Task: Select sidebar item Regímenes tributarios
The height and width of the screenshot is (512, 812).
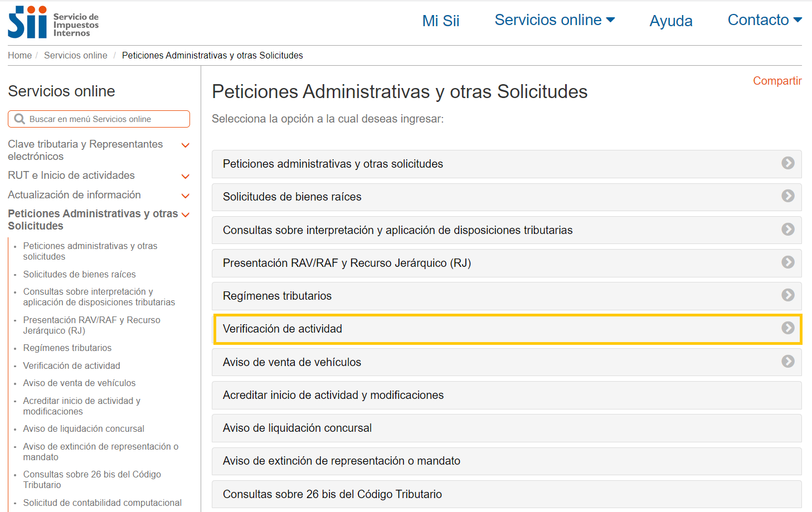Action: (x=67, y=348)
